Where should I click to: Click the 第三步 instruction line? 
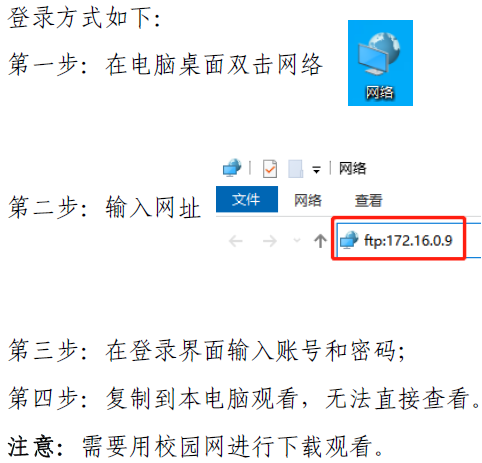click(207, 351)
